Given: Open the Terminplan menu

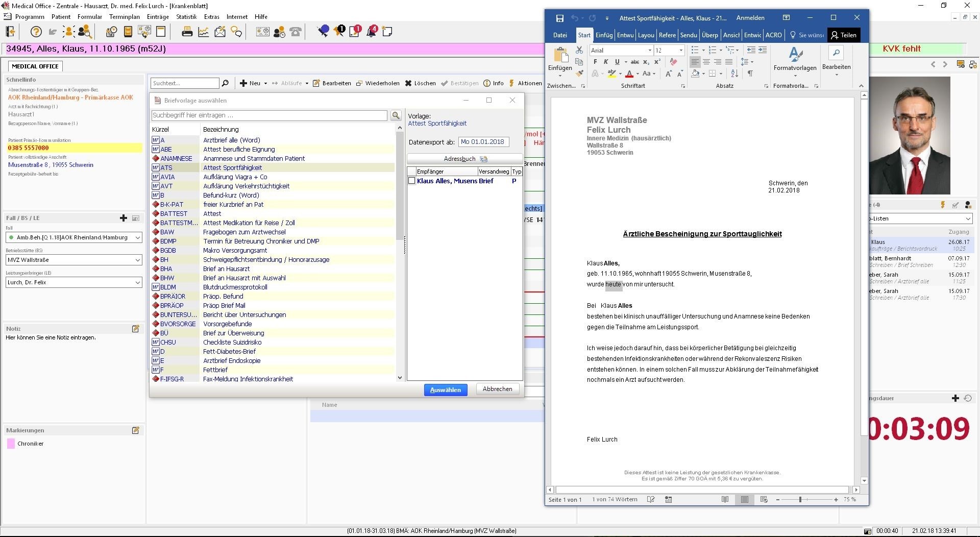Looking at the screenshot, I should point(124,17).
